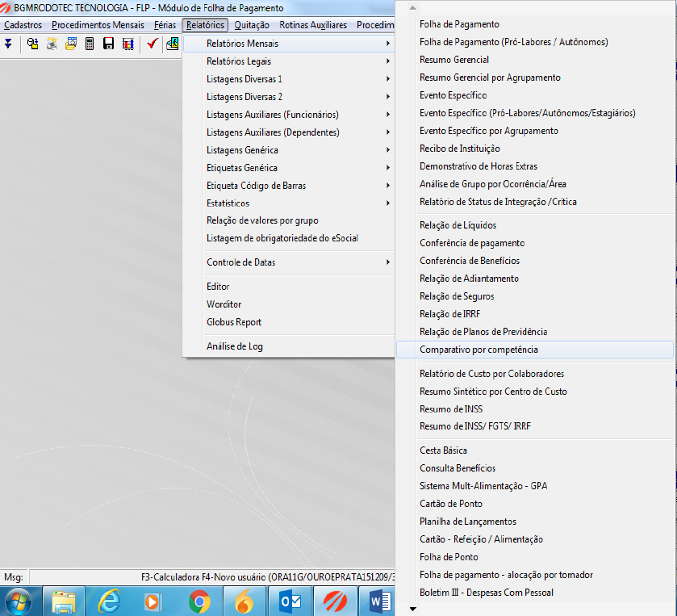Open the Editor menu entry
The width and height of the screenshot is (677, 616).
[x=218, y=287]
